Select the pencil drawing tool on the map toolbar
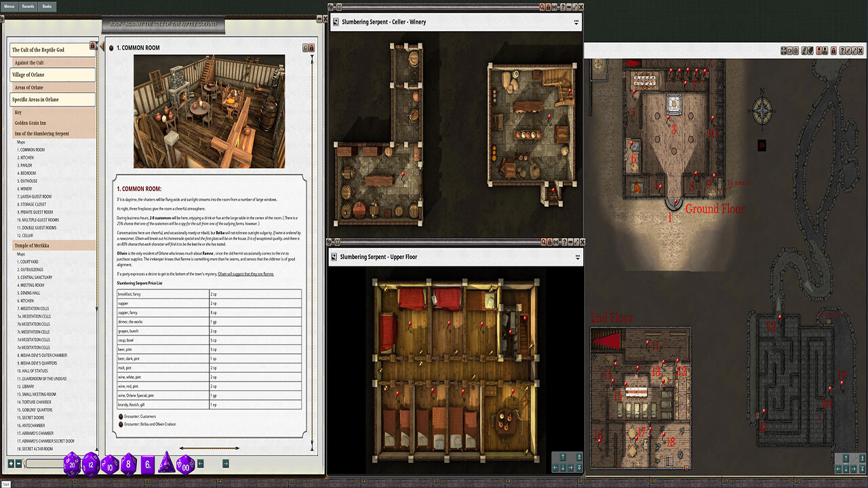 point(805,51)
